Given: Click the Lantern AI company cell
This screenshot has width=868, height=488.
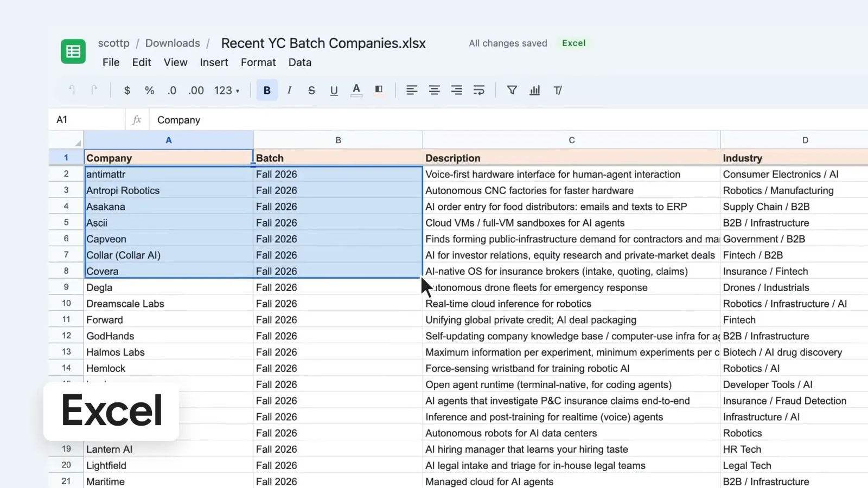Looking at the screenshot, I should click(169, 449).
